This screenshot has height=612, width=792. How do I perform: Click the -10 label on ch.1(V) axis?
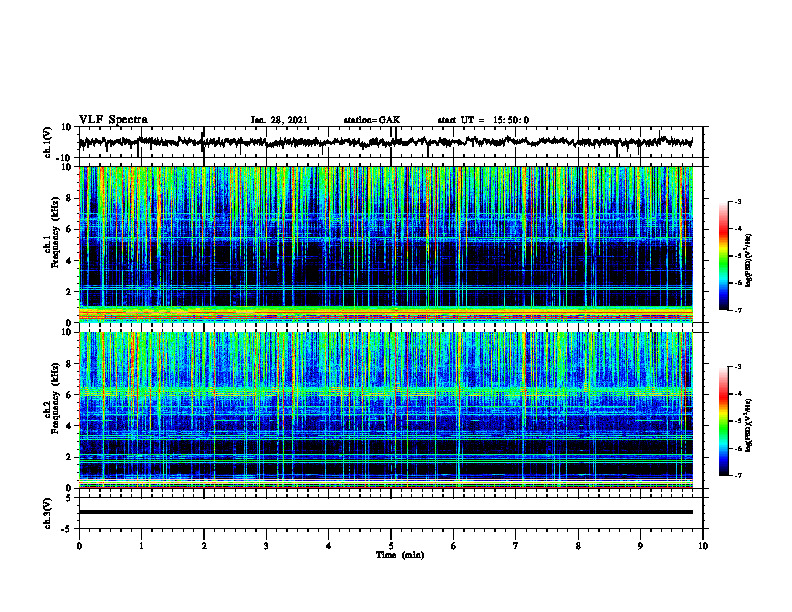[65, 158]
